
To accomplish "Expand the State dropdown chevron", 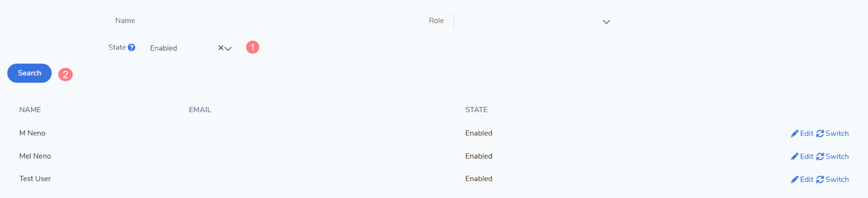I will pyautogui.click(x=229, y=48).
